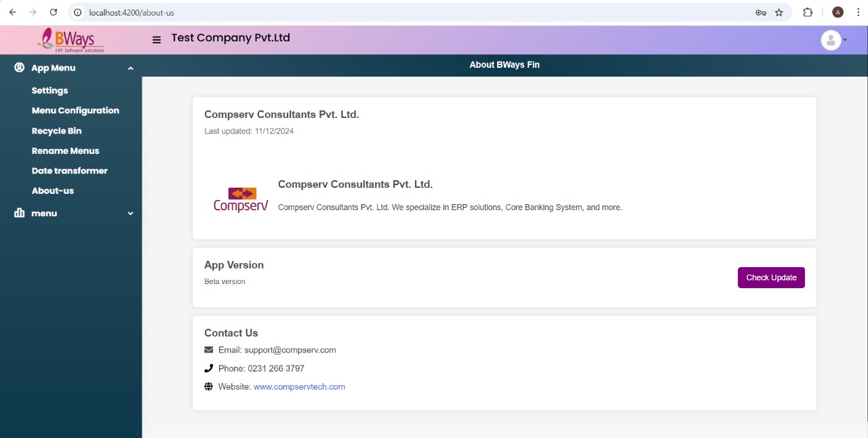
Task: Open Date transformer page
Action: 69,171
